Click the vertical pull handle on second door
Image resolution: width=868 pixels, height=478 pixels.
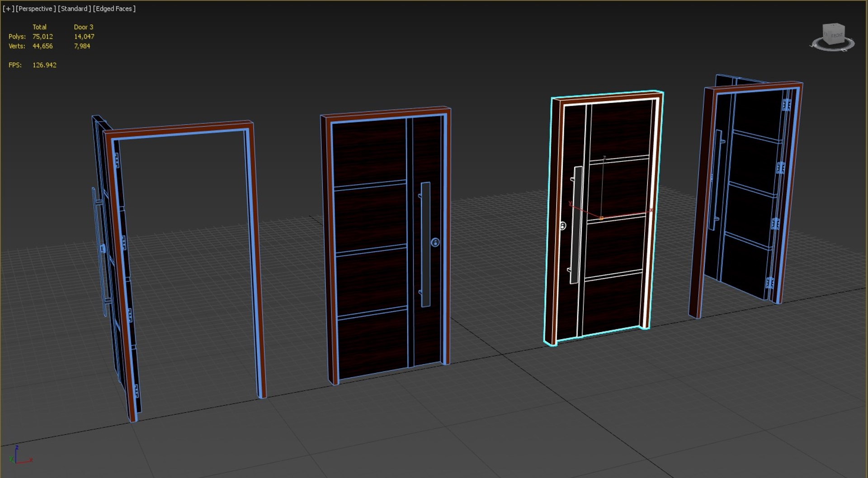coord(425,244)
